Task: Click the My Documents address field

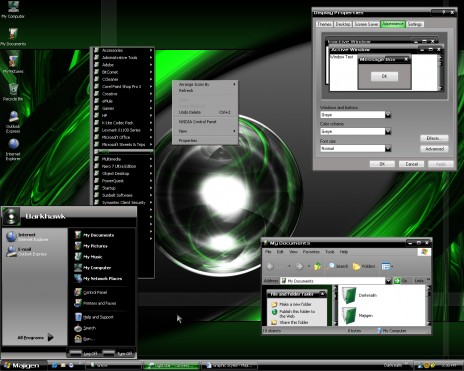Action: [332, 281]
